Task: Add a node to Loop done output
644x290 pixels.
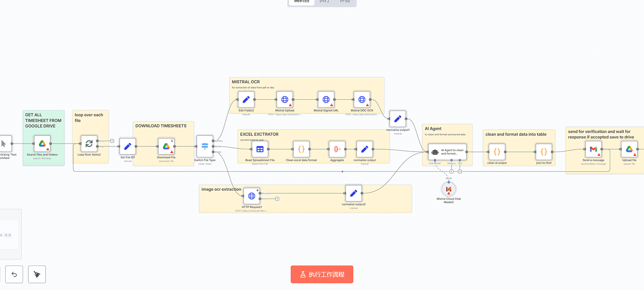Action: [x=112, y=141]
